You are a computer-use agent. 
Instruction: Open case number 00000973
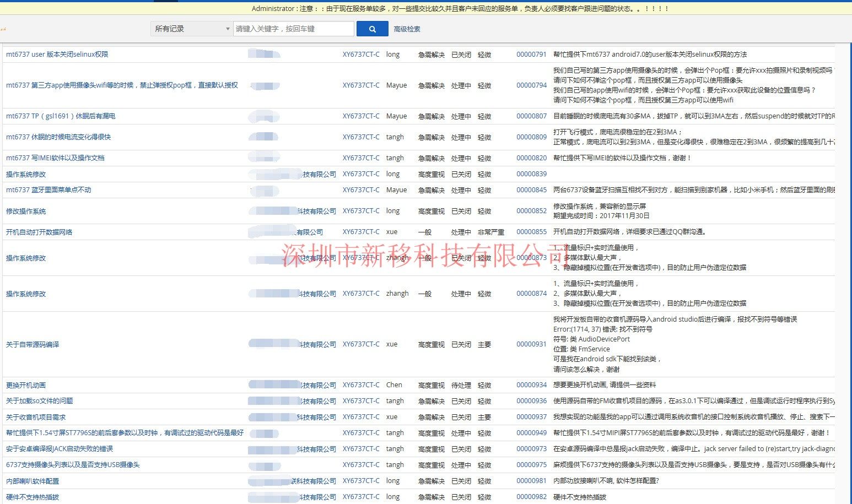pos(531,449)
